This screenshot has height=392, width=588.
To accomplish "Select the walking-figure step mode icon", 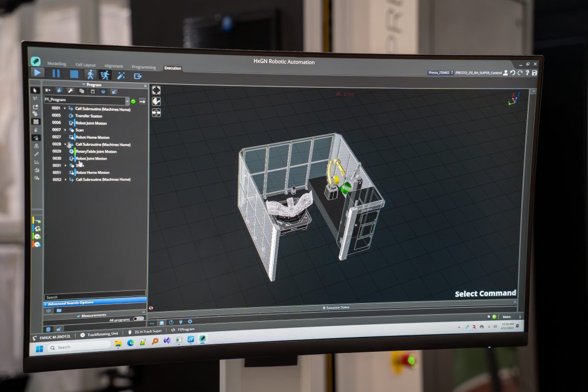I will 90,74.
